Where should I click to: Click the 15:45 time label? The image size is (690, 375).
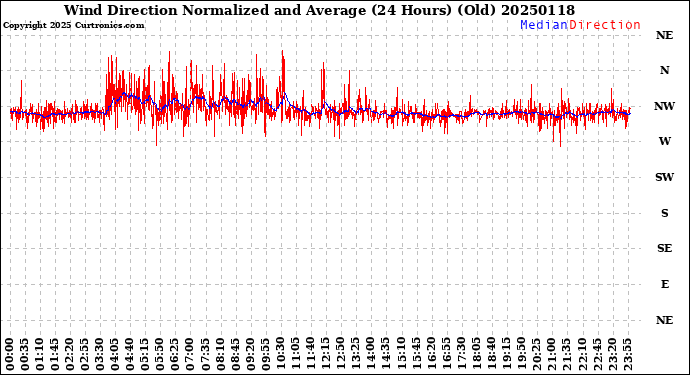tap(416, 354)
